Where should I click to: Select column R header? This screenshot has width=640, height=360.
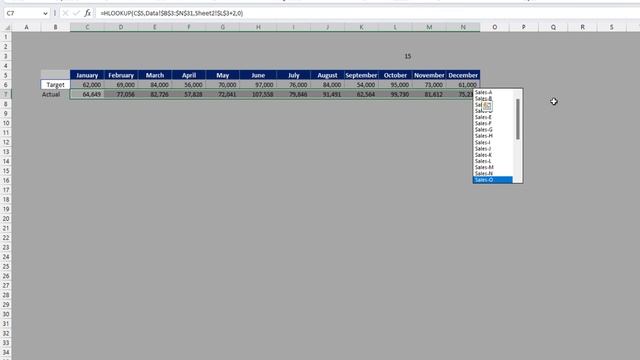tap(582, 27)
